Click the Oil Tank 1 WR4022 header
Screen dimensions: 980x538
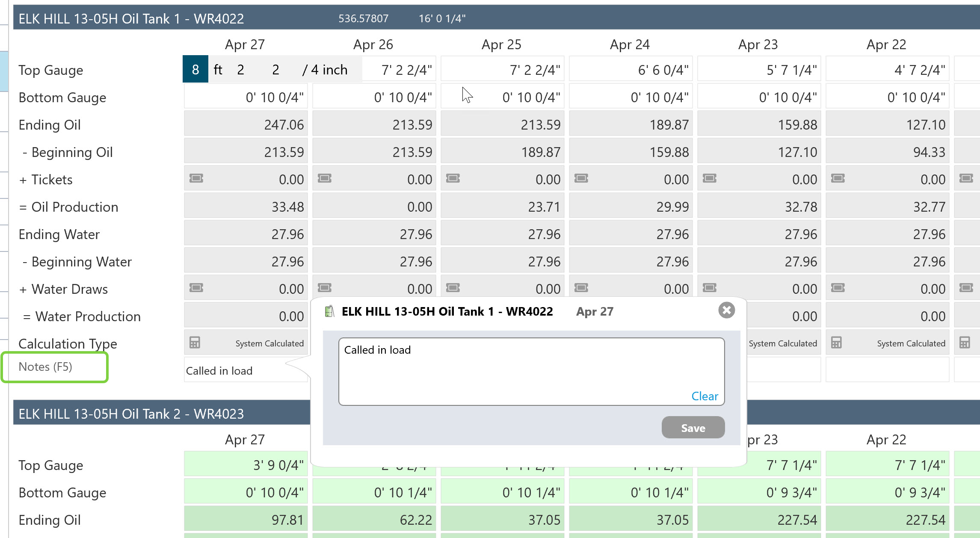(x=131, y=19)
